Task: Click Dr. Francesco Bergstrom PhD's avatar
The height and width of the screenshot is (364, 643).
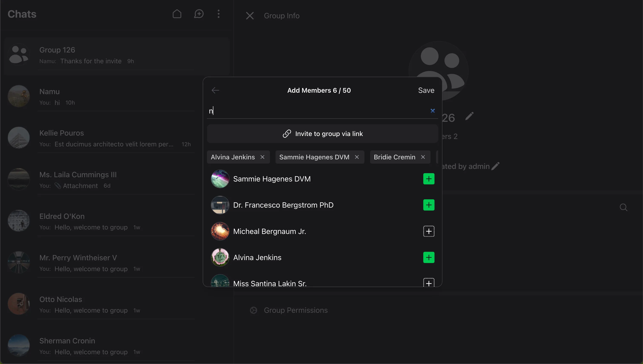Action: (x=220, y=205)
